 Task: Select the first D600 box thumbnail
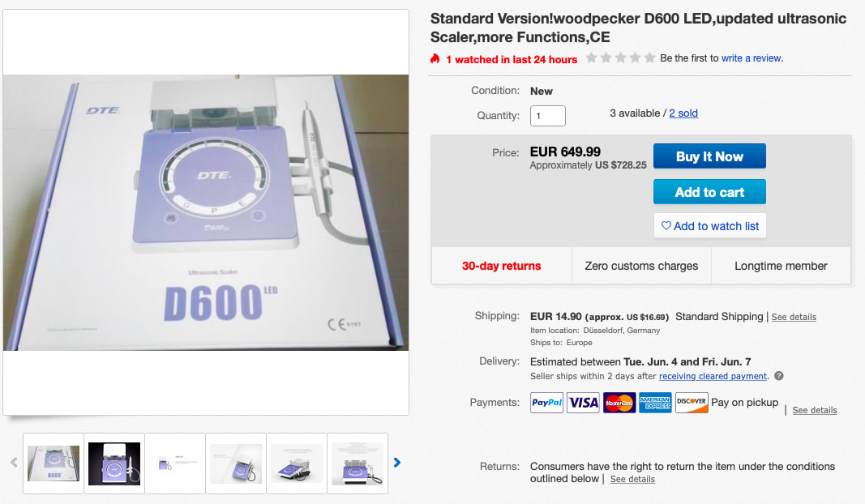54,463
